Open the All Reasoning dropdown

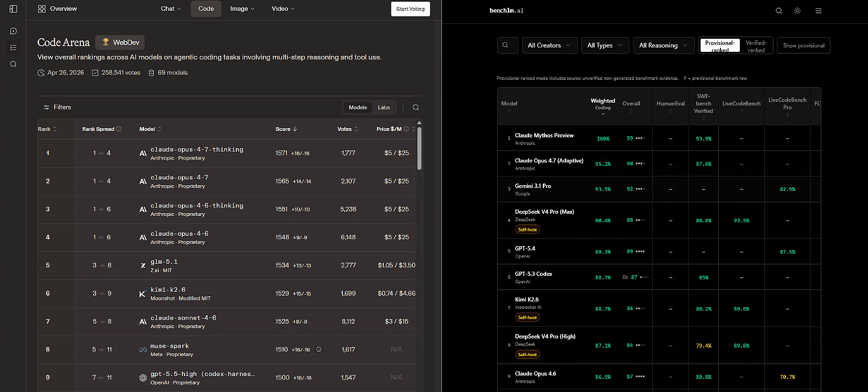tap(664, 46)
